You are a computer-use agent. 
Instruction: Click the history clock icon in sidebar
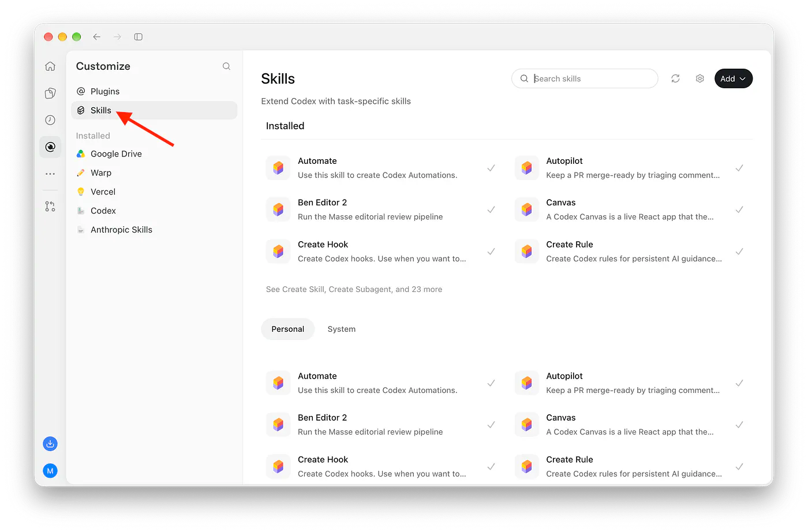click(x=50, y=120)
